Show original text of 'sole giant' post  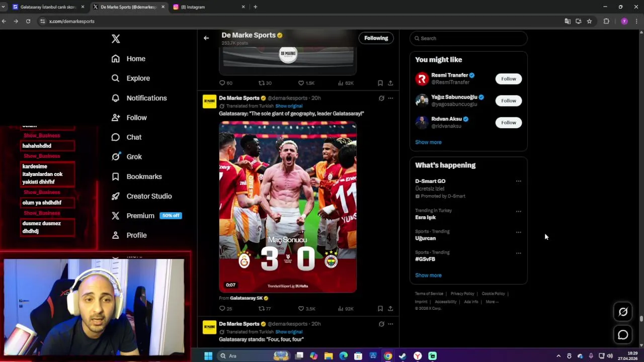(289, 106)
